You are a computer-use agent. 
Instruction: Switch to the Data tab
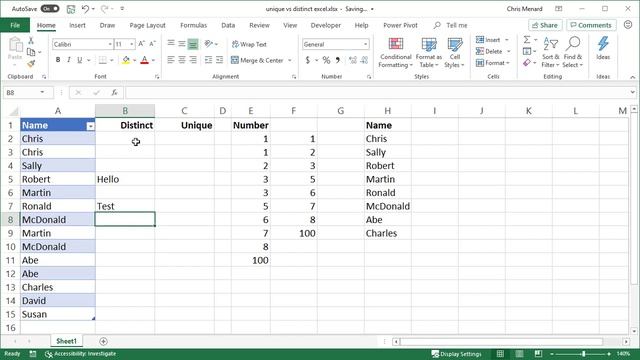click(228, 25)
